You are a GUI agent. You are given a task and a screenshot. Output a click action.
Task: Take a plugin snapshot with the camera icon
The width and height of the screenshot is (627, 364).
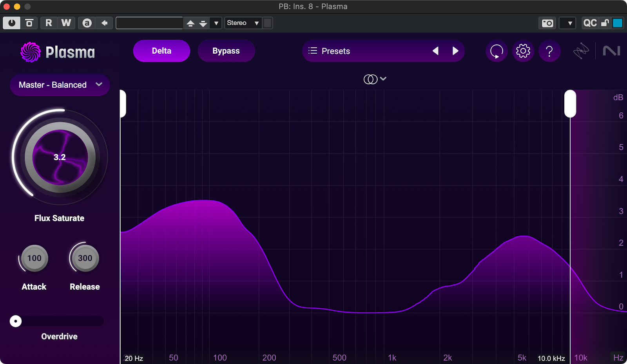(x=547, y=23)
